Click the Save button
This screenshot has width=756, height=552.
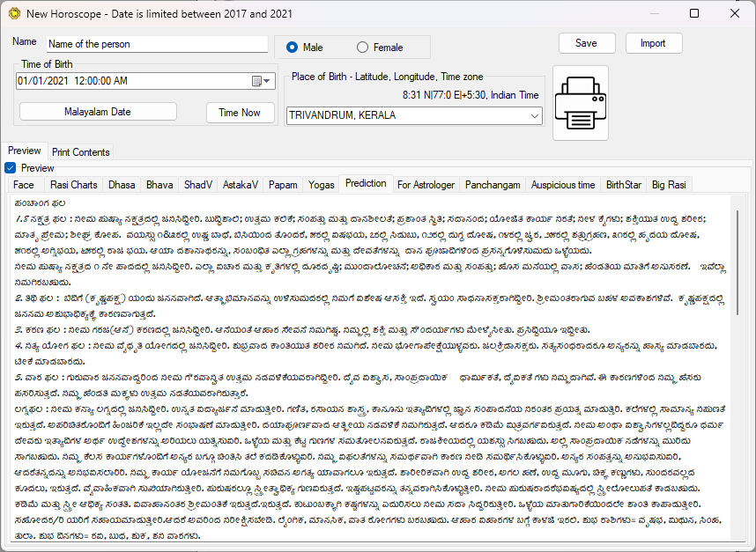[587, 43]
